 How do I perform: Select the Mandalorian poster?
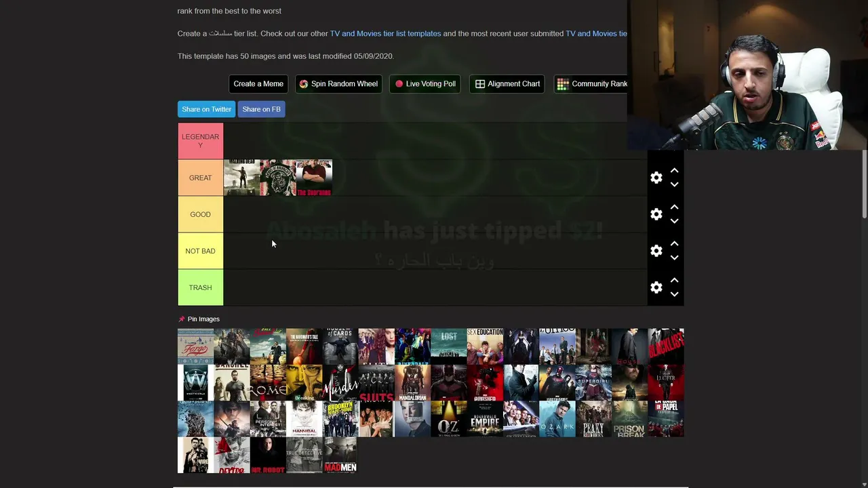(412, 383)
